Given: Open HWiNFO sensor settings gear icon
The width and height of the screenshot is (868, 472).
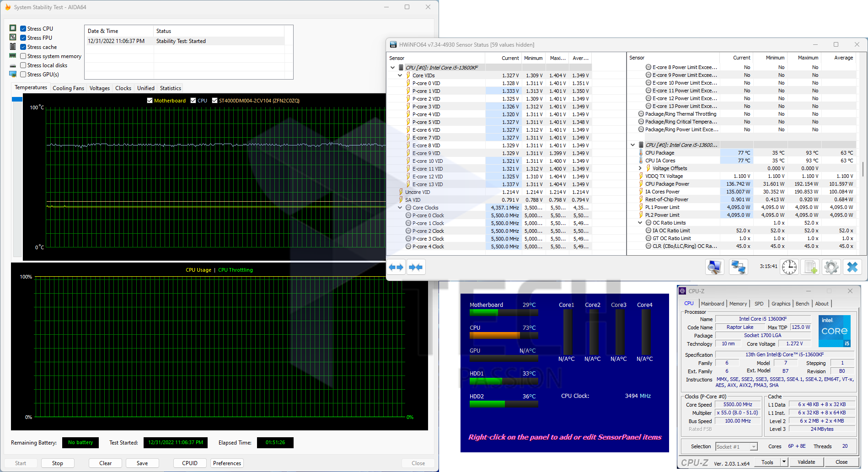Looking at the screenshot, I should 831,267.
